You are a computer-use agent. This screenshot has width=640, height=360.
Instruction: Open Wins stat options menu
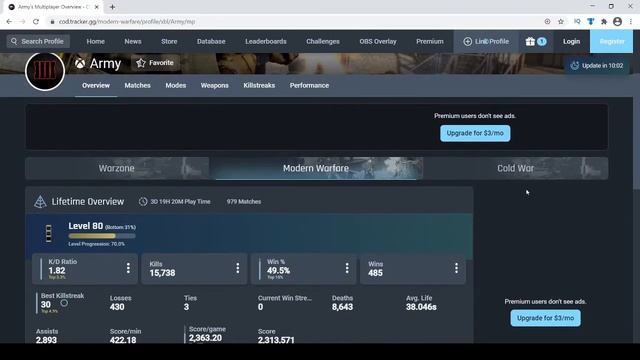(x=456, y=268)
